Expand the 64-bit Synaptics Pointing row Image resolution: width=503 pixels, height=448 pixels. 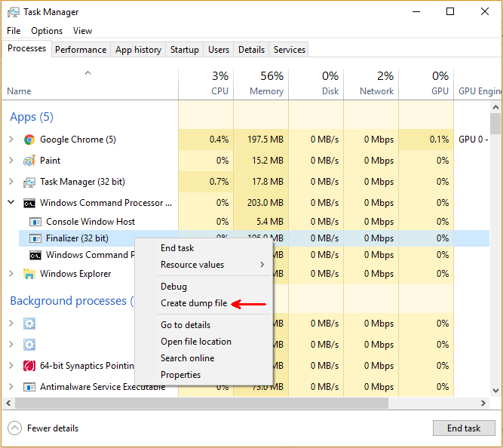pyautogui.click(x=11, y=366)
